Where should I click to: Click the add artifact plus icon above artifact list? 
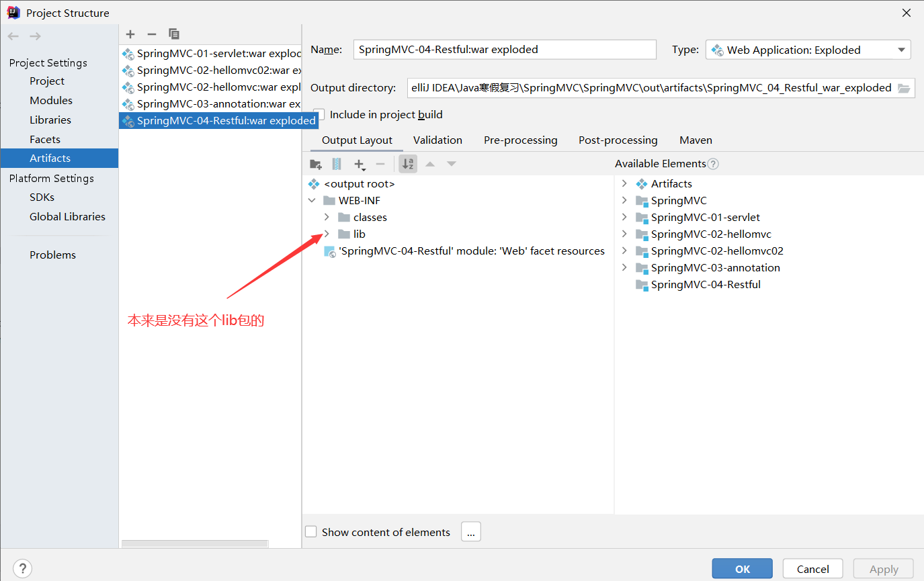pyautogui.click(x=130, y=34)
